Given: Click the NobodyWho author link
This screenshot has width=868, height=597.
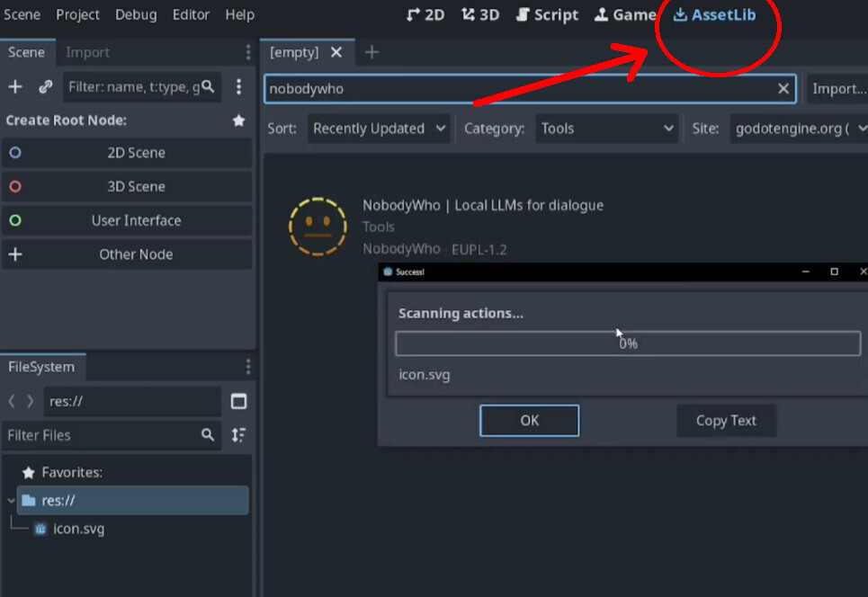Looking at the screenshot, I should pos(401,249).
